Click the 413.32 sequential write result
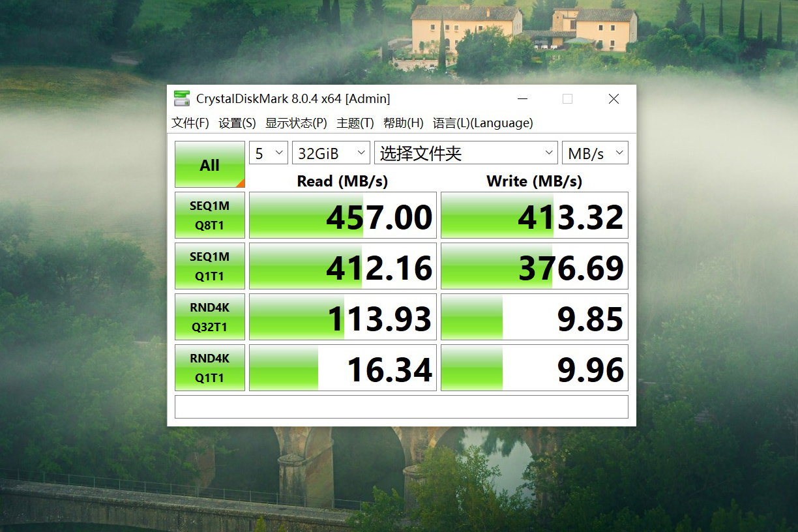This screenshot has height=532, width=798. click(535, 215)
